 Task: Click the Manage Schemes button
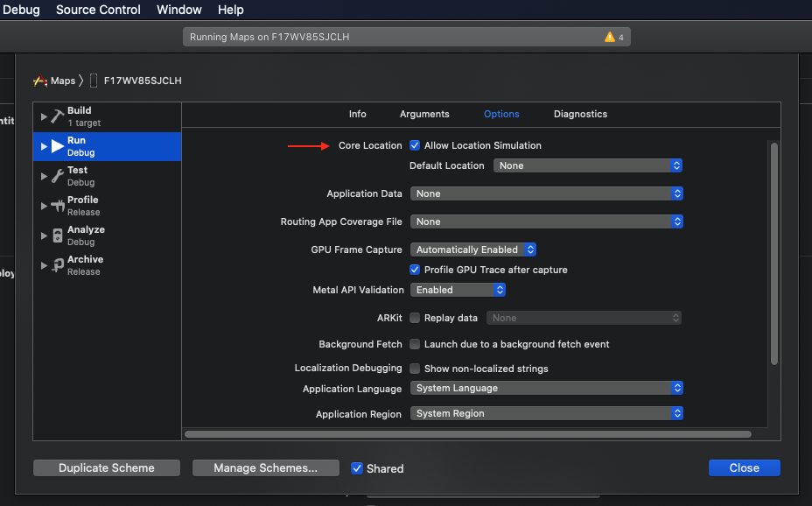(265, 468)
